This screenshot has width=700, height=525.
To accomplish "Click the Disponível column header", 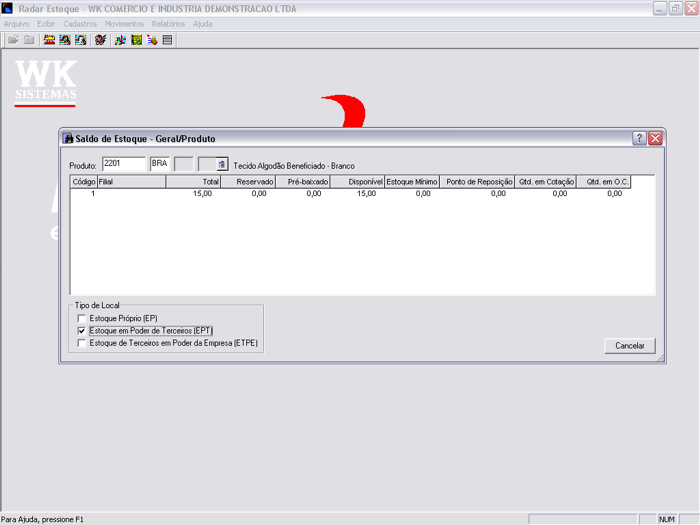I will click(x=357, y=182).
